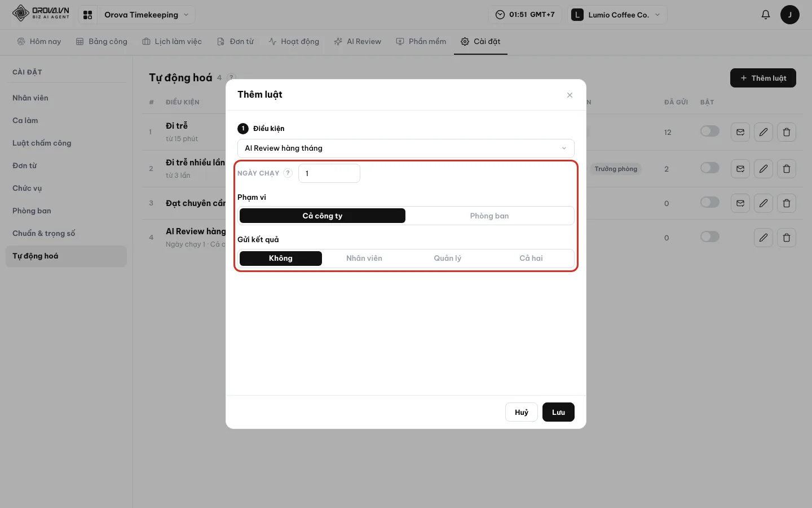Image resolution: width=812 pixels, height=508 pixels.
Task: Click the Huỷ button
Action: [522, 413]
